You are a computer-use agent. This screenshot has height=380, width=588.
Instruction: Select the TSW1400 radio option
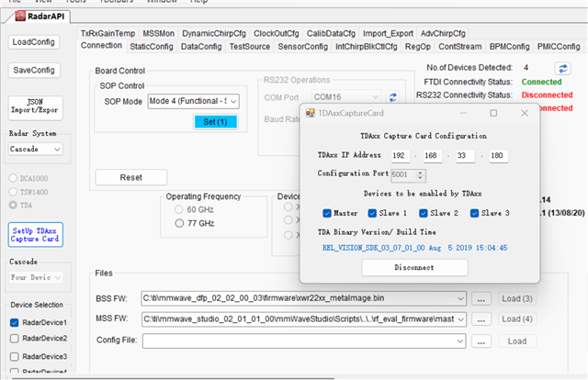pos(13,192)
